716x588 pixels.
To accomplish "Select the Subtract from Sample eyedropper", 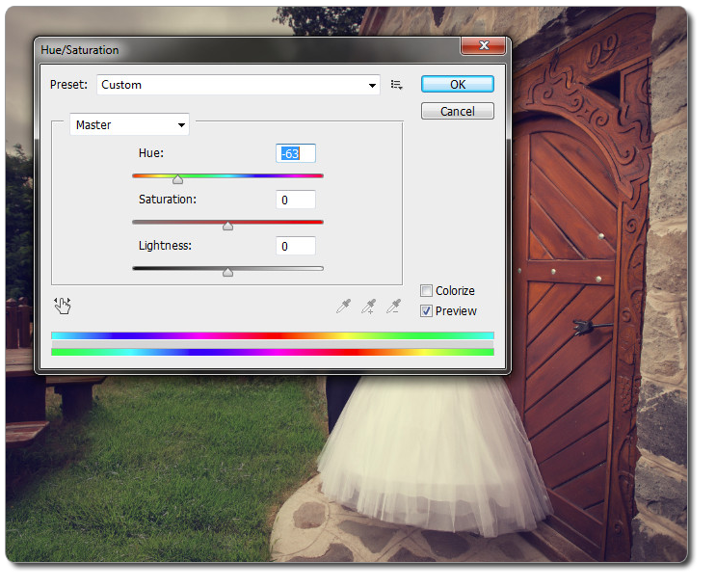I will coord(393,307).
